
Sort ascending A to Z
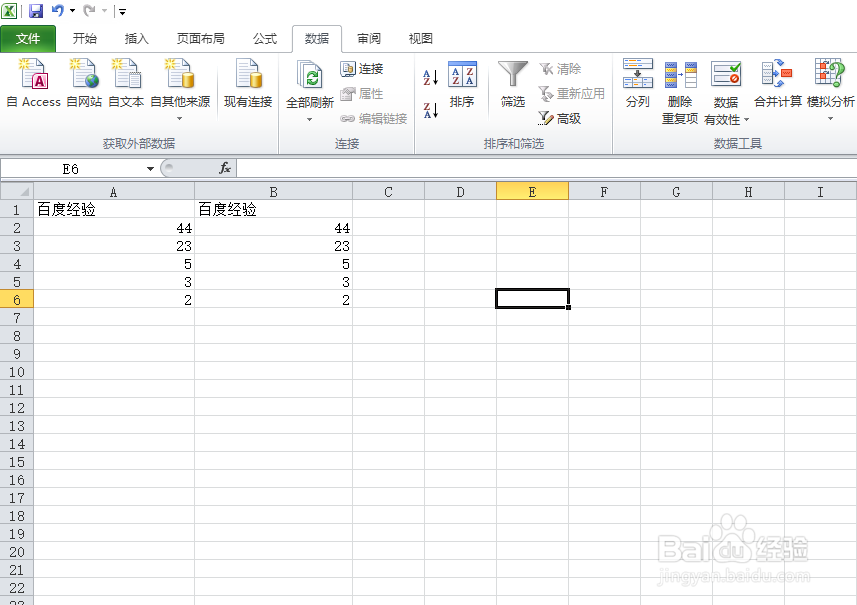click(431, 77)
